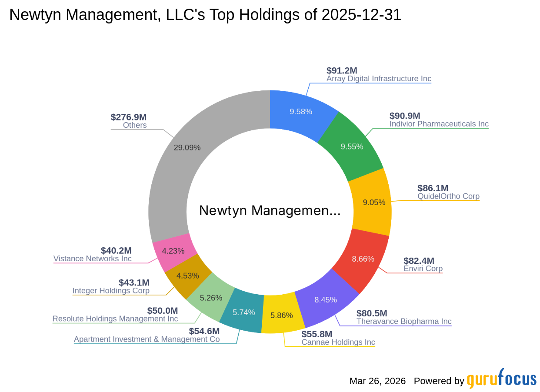
Task: Open Array Digital Infrastructure Inc label
Action: click(x=379, y=79)
